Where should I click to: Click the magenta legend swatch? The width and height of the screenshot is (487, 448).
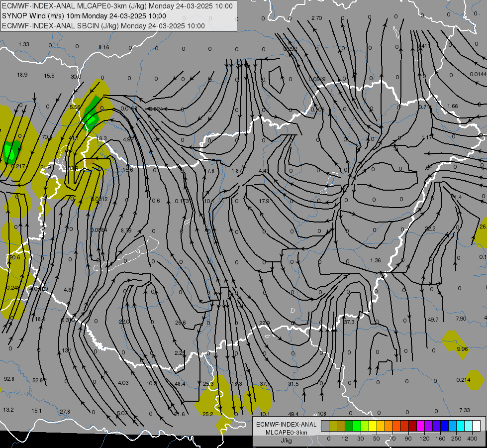coord(420,426)
